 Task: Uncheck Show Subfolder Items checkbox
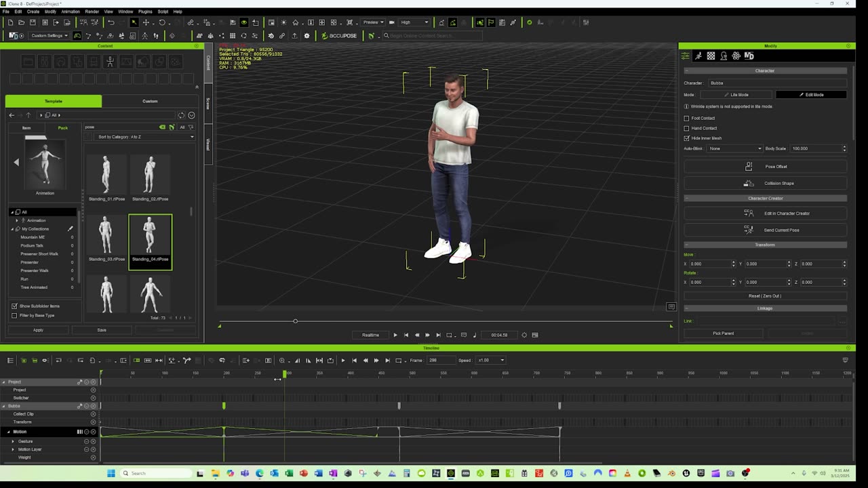pyautogui.click(x=14, y=306)
